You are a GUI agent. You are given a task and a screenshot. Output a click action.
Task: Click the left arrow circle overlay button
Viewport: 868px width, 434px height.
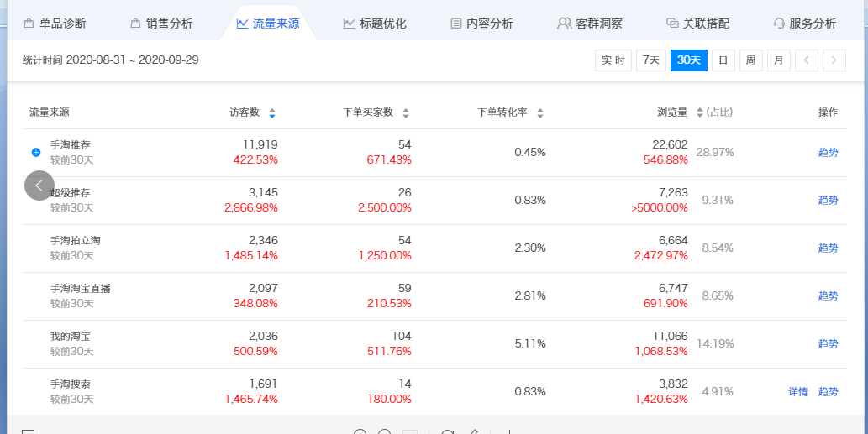[39, 186]
